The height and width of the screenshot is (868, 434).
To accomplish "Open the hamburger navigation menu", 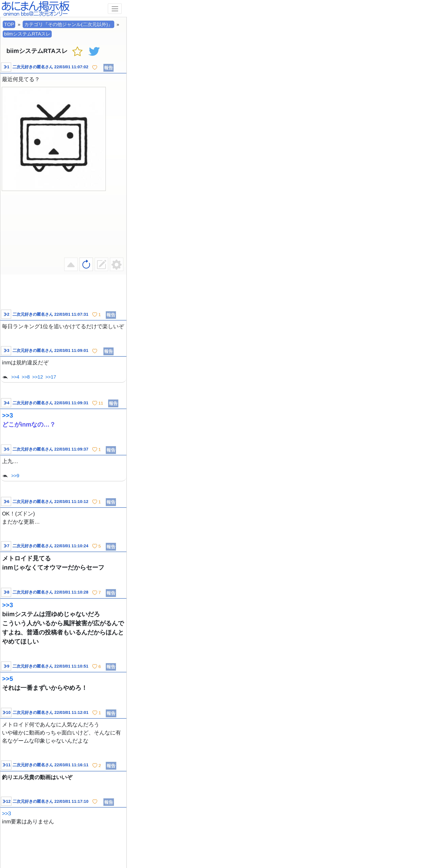I will pyautogui.click(x=115, y=9).
